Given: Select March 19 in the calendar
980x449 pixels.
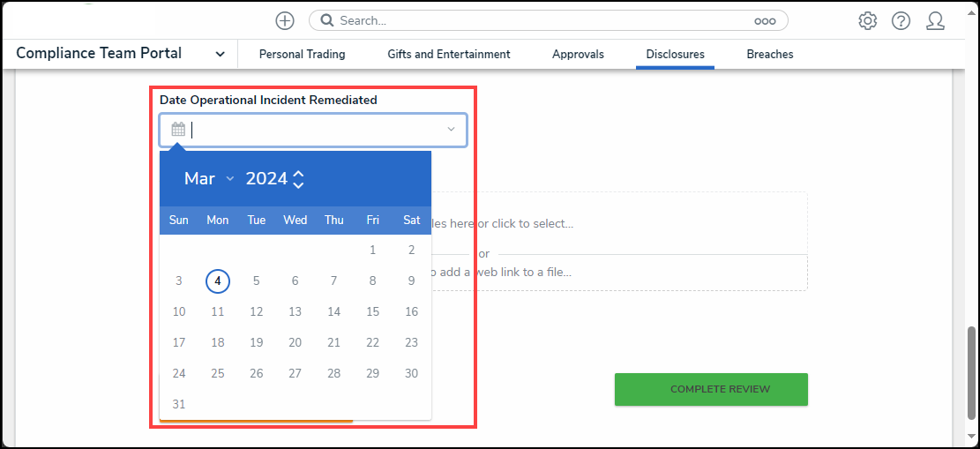Looking at the screenshot, I should (x=257, y=342).
